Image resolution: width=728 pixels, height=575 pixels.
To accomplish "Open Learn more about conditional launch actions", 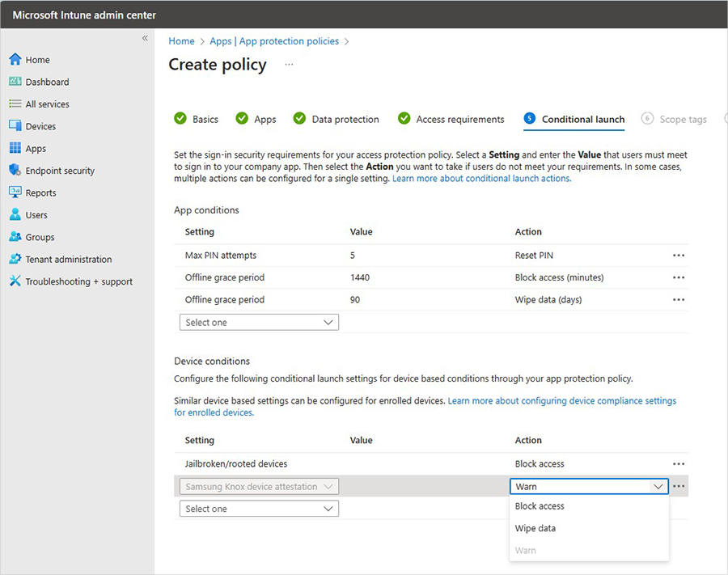I will tap(482, 178).
